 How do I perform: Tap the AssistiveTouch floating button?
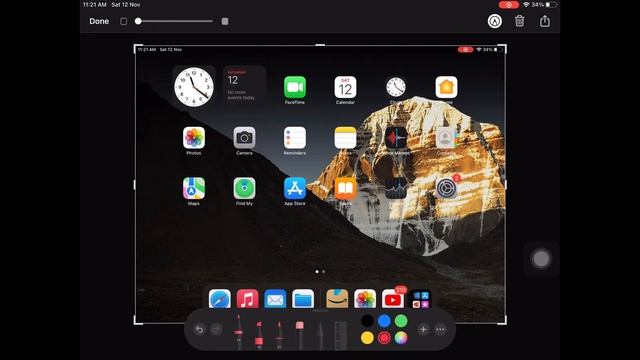[541, 259]
